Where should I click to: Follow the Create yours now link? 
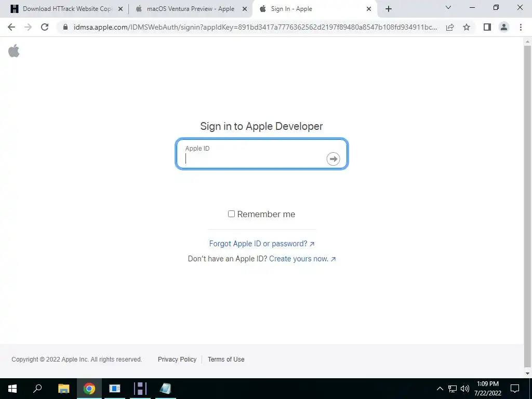pyautogui.click(x=302, y=259)
